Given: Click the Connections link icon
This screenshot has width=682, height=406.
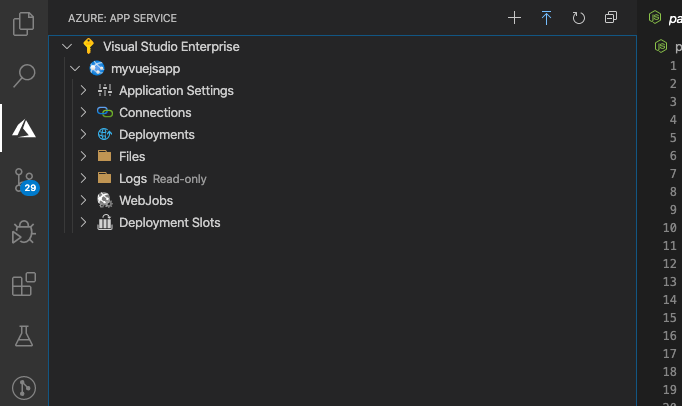Looking at the screenshot, I should pyautogui.click(x=104, y=112).
